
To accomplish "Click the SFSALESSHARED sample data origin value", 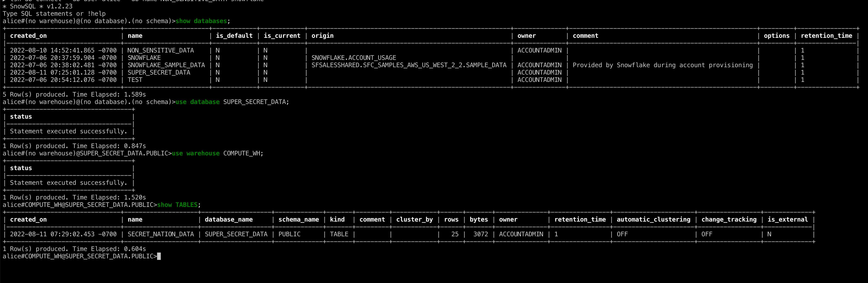I will (409, 65).
